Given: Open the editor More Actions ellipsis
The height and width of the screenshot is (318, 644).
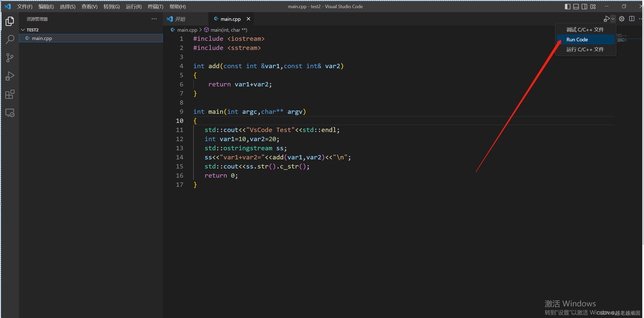Looking at the screenshot, I should pos(641,19).
